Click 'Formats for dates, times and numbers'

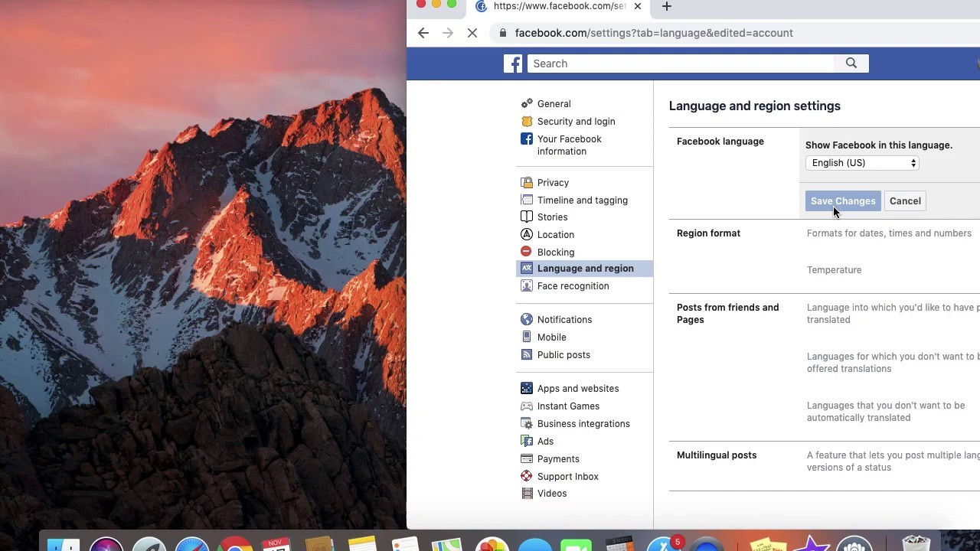(889, 233)
